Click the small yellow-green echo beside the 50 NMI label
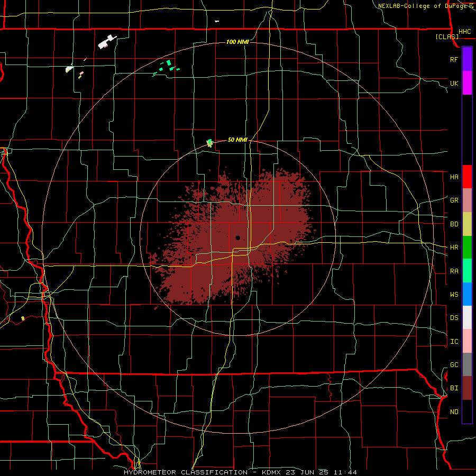Image resolution: width=476 pixels, height=476 pixels. 209,143
